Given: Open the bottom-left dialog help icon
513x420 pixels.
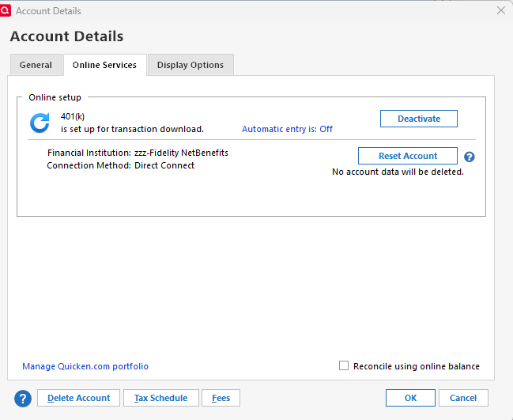Looking at the screenshot, I should [x=23, y=399].
